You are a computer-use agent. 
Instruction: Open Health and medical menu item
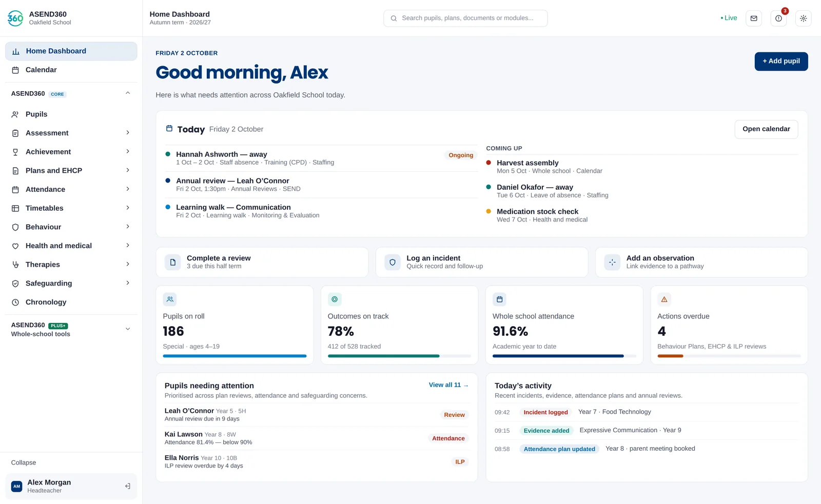[71, 246]
